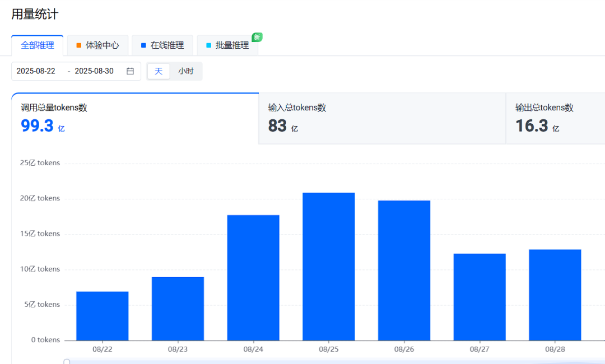Click the blue square icon beside 在线推理
The image size is (605, 364).
pos(144,45)
